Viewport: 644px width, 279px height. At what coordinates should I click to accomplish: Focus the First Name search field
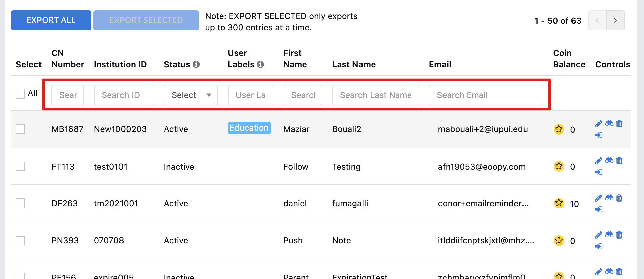tap(303, 95)
